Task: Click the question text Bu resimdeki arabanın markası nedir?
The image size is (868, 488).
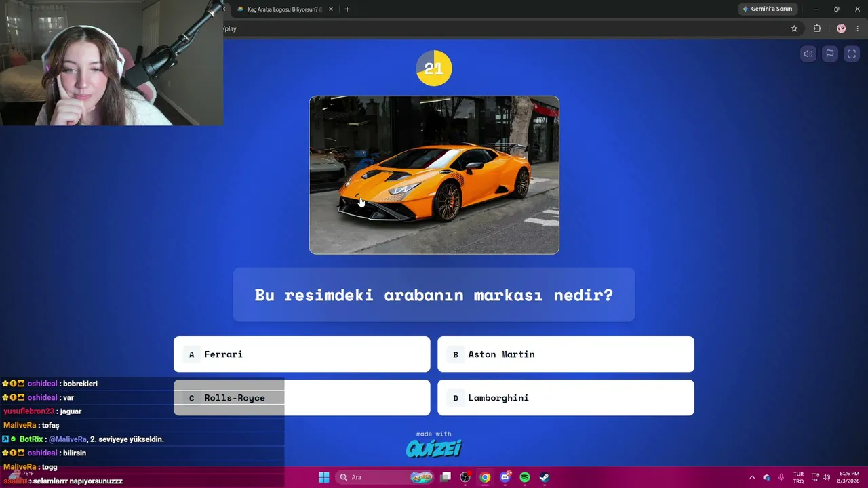Action: point(434,295)
